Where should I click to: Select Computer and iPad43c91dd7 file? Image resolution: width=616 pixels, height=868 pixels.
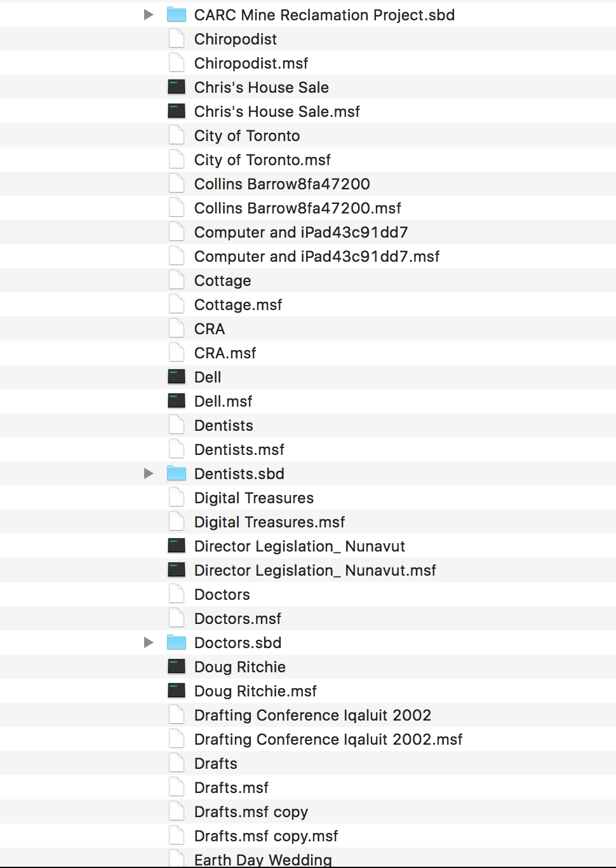301,232
